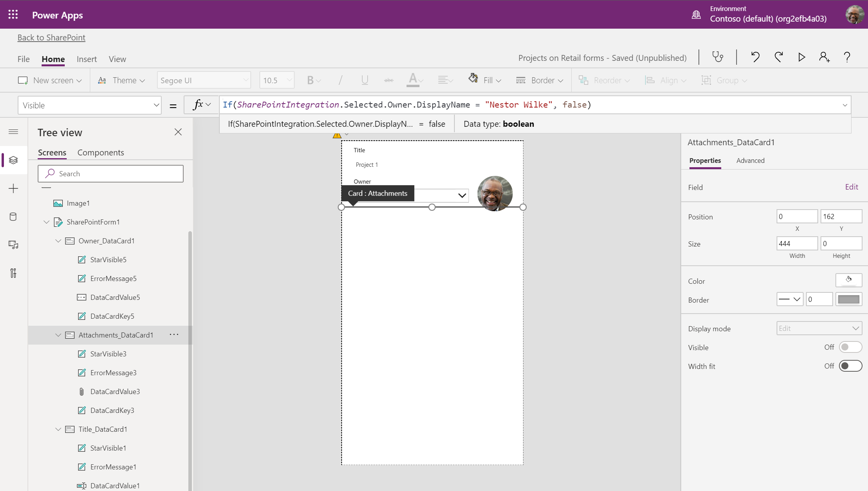Open the Data sources cylinder icon

[13, 217]
